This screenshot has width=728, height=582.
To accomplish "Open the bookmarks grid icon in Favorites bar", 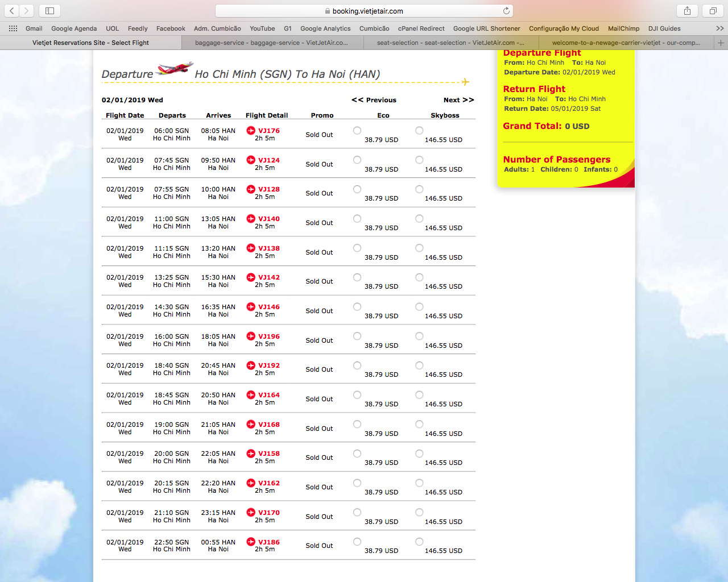I will (x=13, y=28).
